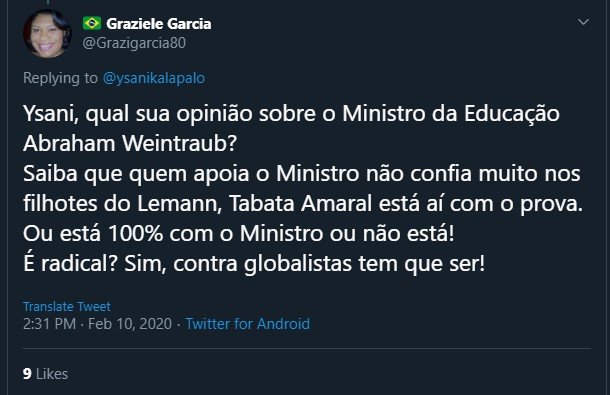Click the line mentioning Tabata Amaral
This screenshot has height=395, width=610.
click(x=303, y=204)
